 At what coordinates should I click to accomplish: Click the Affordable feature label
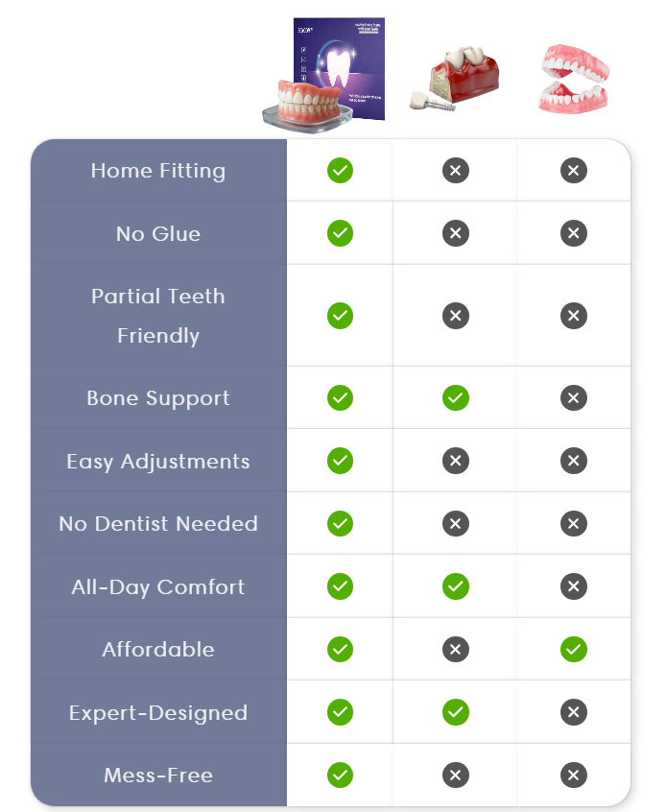point(158,650)
